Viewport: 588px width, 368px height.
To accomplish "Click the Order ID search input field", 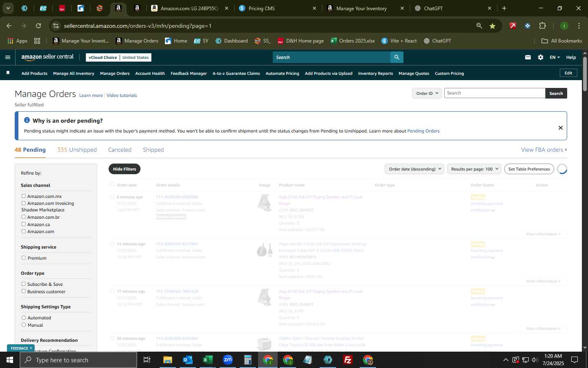I will coord(494,93).
